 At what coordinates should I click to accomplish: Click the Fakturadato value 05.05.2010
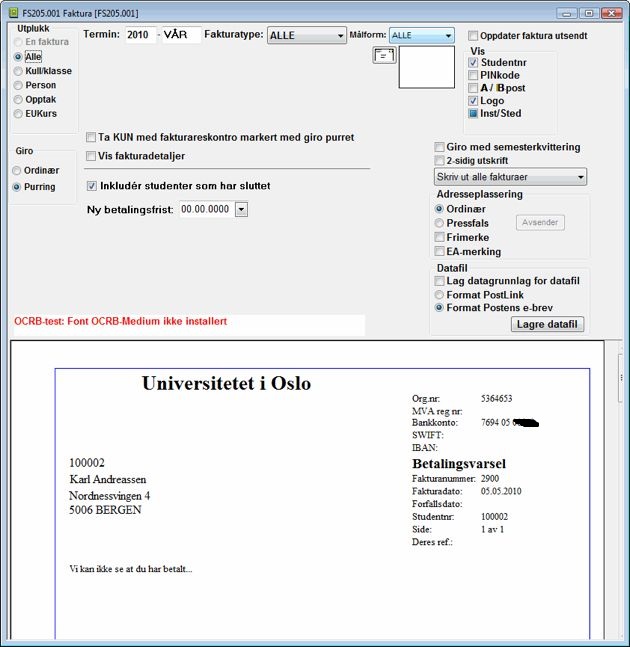(501, 491)
